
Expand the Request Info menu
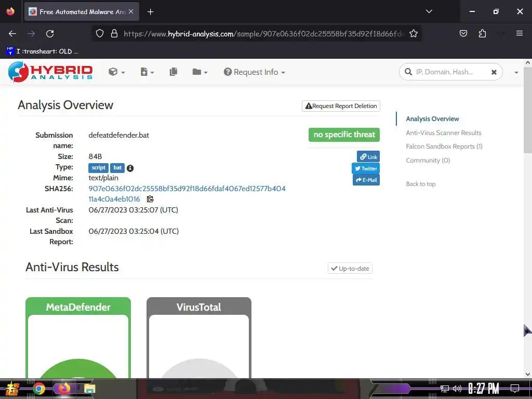(x=254, y=72)
